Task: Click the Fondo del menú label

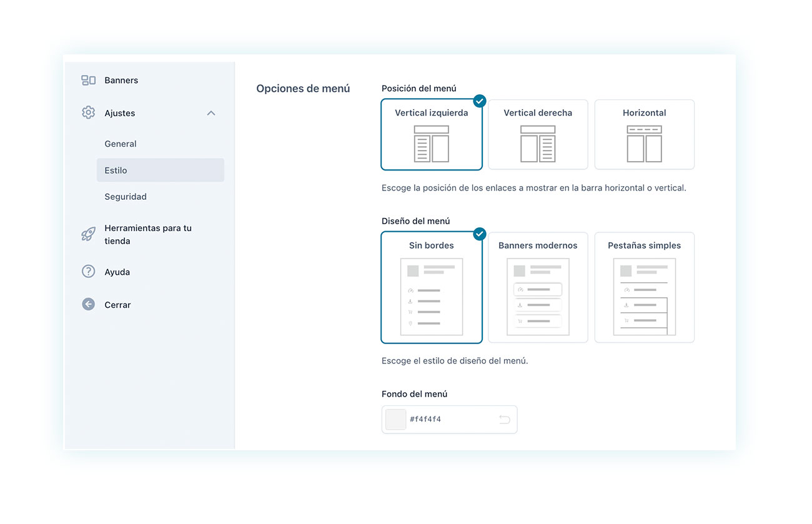Action: [415, 394]
